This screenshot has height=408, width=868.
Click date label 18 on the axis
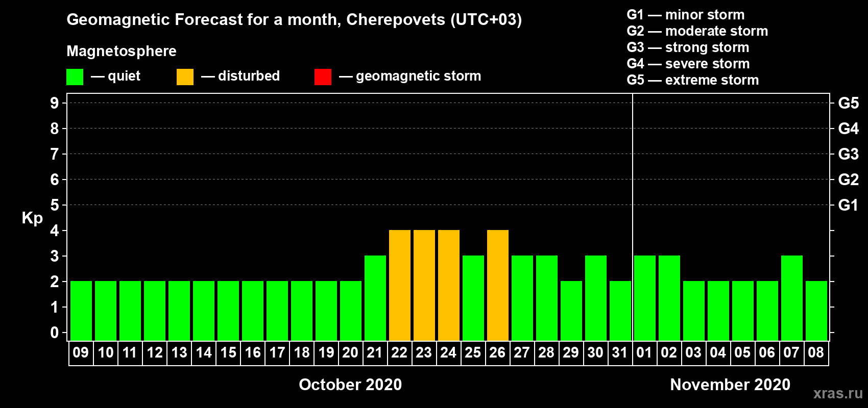(301, 353)
